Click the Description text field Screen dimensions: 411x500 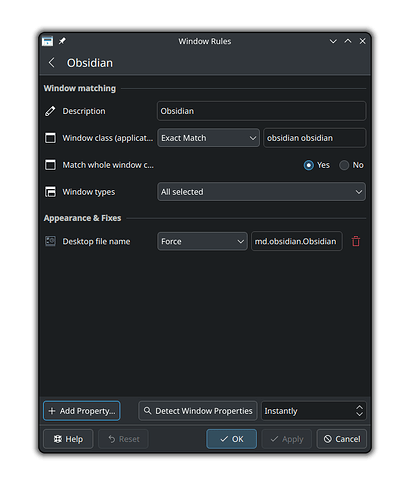(261, 111)
